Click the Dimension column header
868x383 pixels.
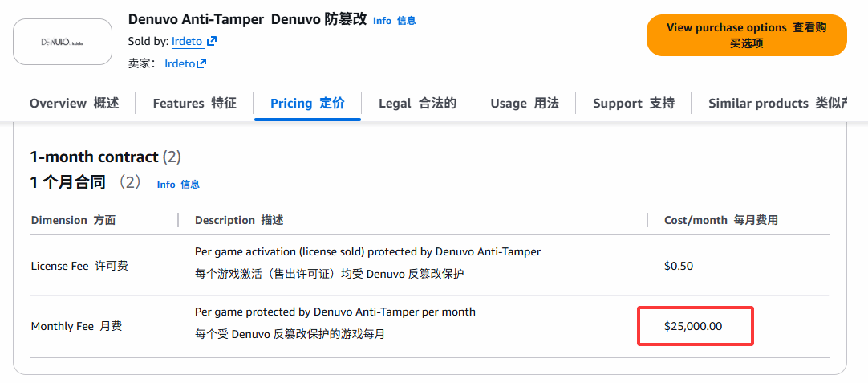[x=73, y=220]
